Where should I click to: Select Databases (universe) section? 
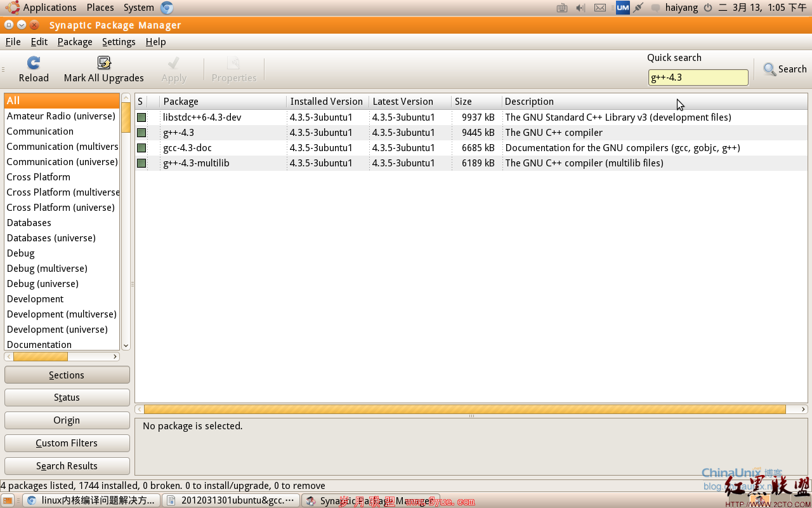pyautogui.click(x=62, y=238)
